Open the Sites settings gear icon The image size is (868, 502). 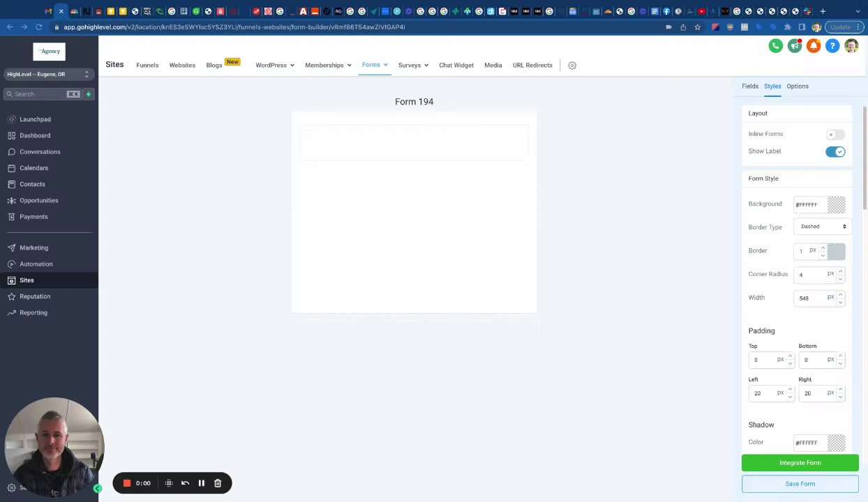point(572,66)
